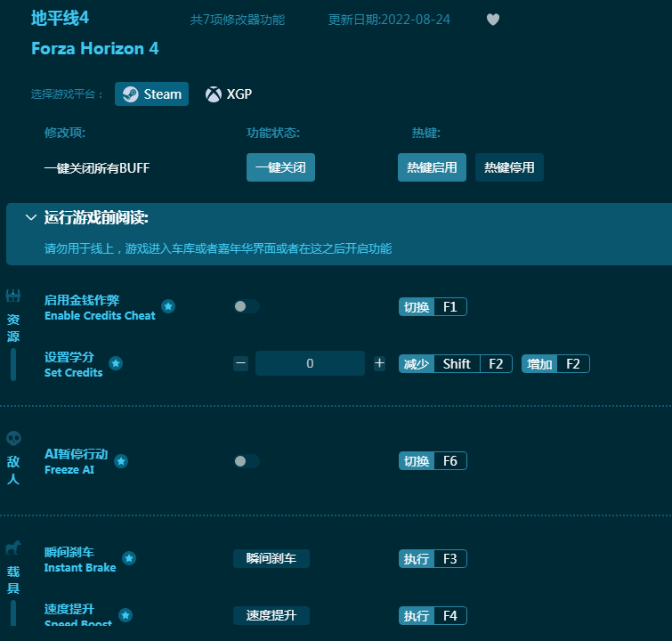Select the XGP platform option
The width and height of the screenshot is (672, 641).
[229, 93]
